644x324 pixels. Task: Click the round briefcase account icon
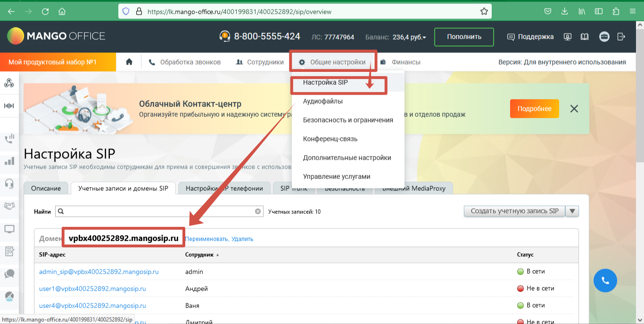click(x=604, y=37)
